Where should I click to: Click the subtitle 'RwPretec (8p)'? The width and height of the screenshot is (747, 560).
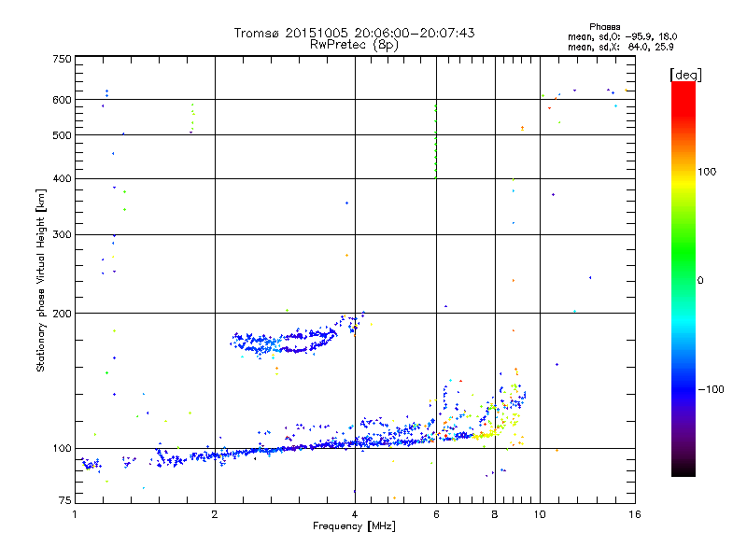(354, 45)
